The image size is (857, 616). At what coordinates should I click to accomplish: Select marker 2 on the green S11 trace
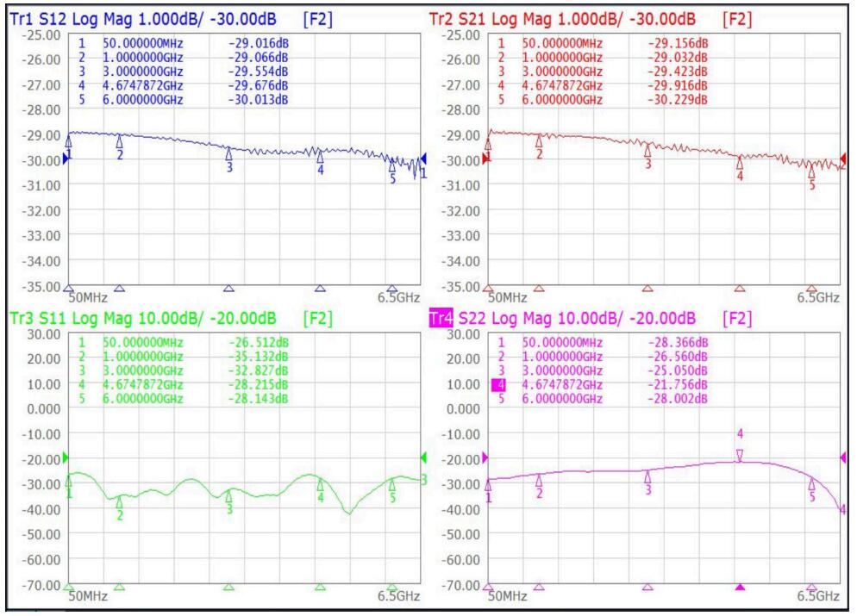(120, 502)
